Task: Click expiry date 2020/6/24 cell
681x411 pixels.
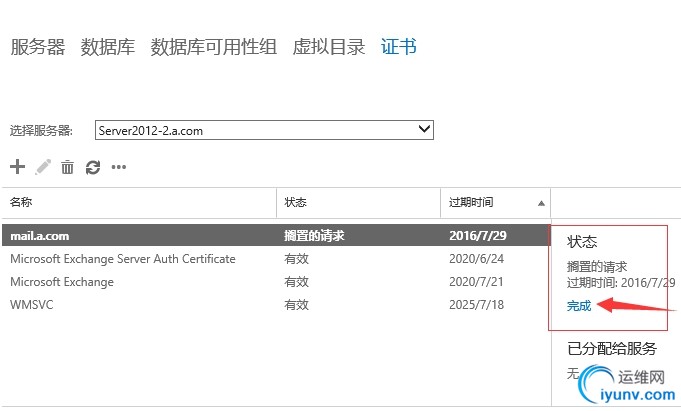Action: [476, 259]
